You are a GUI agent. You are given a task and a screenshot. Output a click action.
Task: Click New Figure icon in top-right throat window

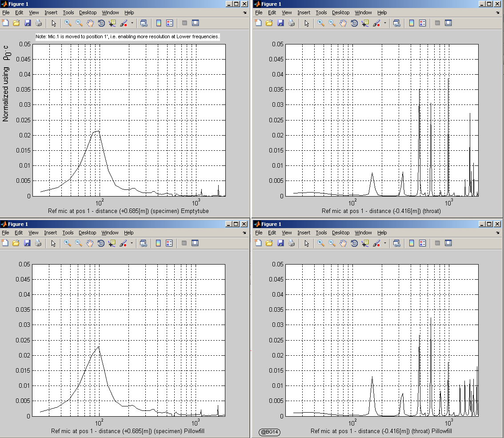click(x=258, y=23)
